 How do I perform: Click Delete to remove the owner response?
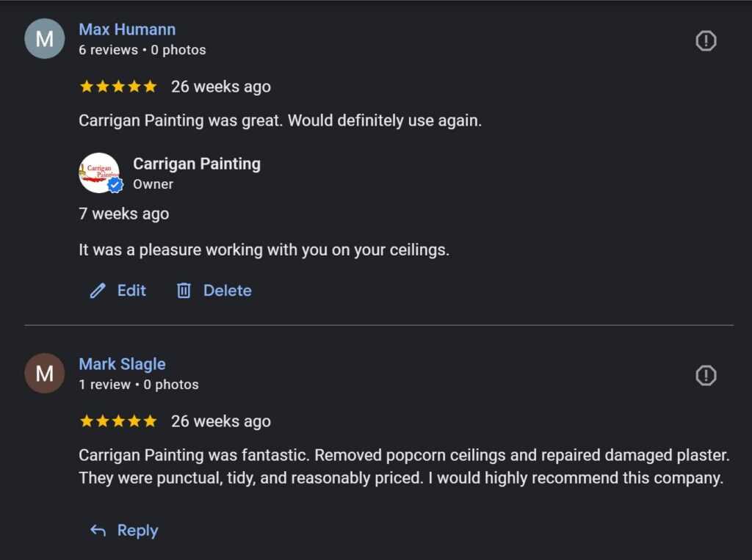(228, 291)
